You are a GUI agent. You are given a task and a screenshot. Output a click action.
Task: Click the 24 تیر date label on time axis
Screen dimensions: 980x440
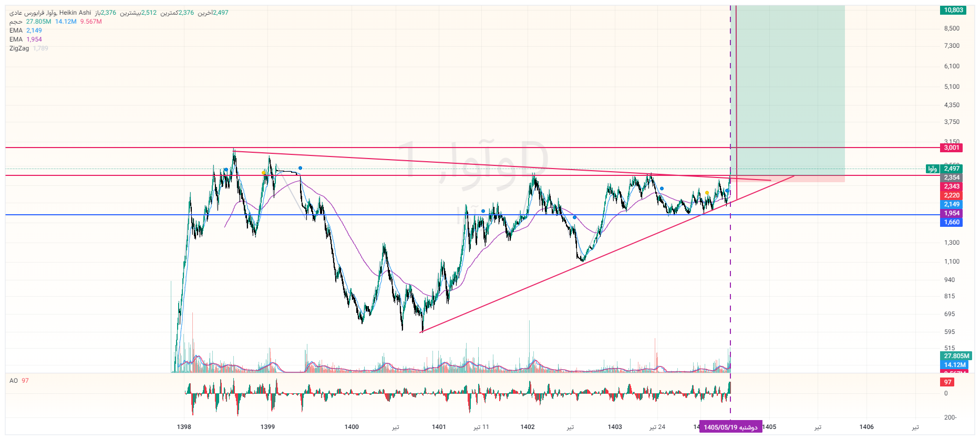pos(657,427)
